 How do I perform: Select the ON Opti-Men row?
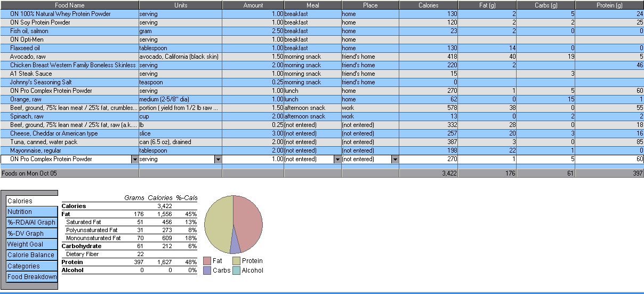coord(322,39)
